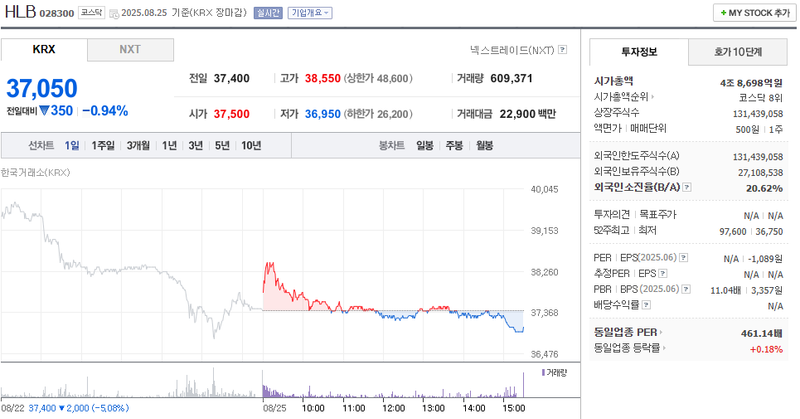
Task: Open the 기업개요 dropdown
Action: (310, 13)
